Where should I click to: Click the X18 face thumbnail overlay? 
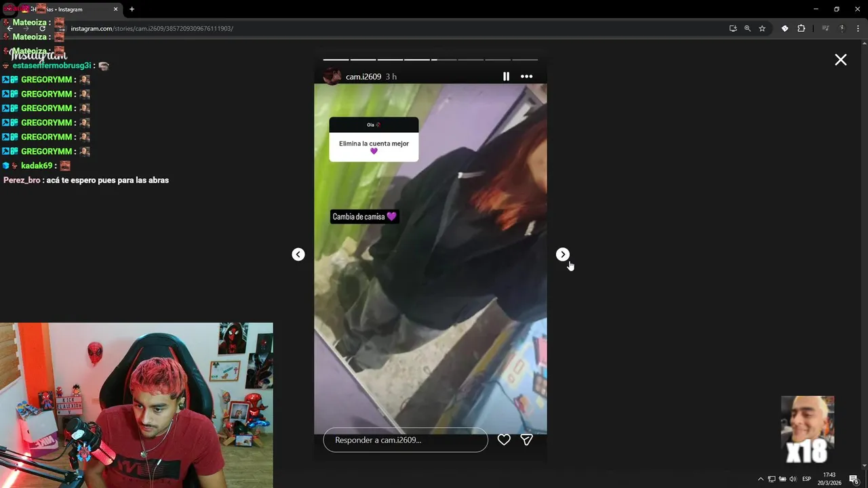808,430
